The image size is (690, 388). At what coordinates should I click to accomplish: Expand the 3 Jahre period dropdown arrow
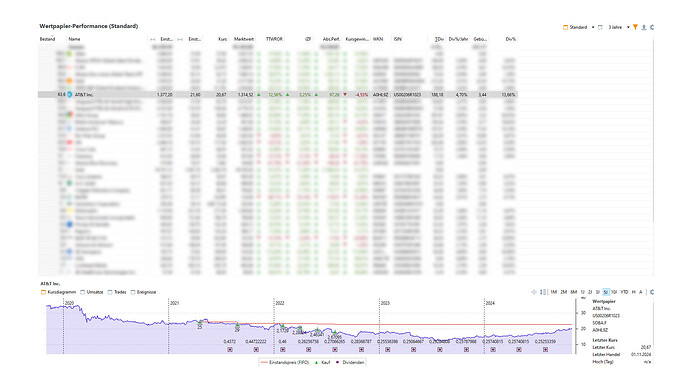tap(628, 27)
